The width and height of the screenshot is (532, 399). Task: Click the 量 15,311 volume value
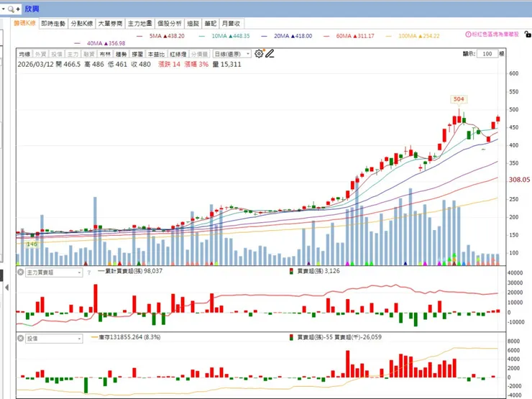pos(226,65)
